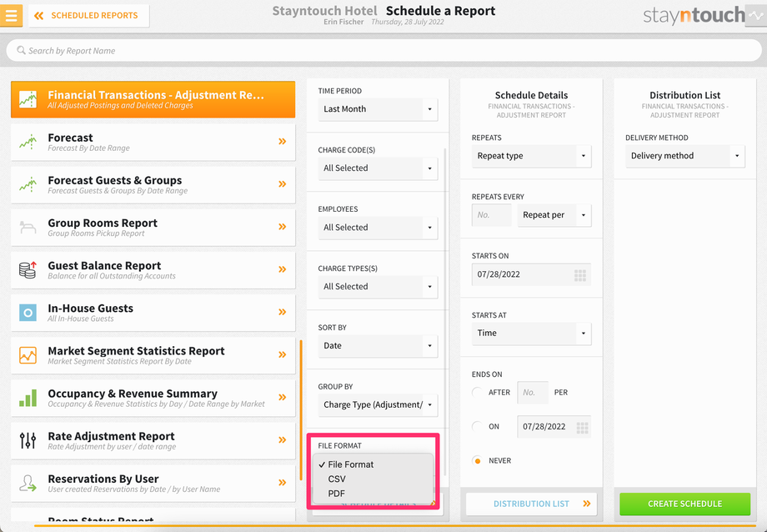Open the Starts At Time dropdown
The image size is (767, 532).
(x=531, y=334)
